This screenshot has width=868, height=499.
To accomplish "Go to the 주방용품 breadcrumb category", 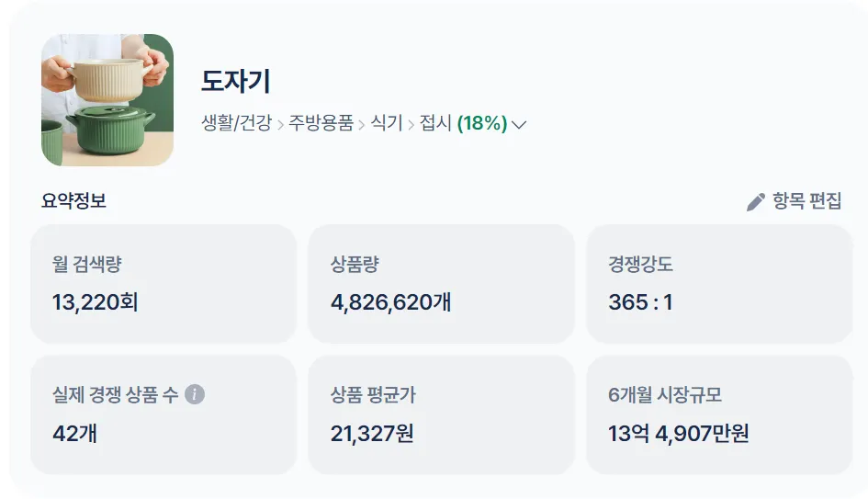I will click(x=321, y=123).
